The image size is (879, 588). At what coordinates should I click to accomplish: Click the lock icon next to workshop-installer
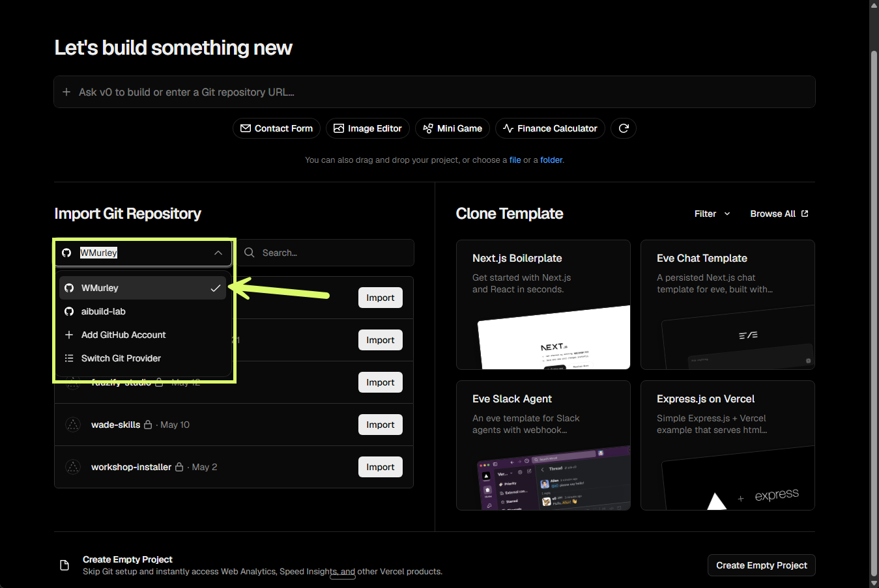point(179,467)
